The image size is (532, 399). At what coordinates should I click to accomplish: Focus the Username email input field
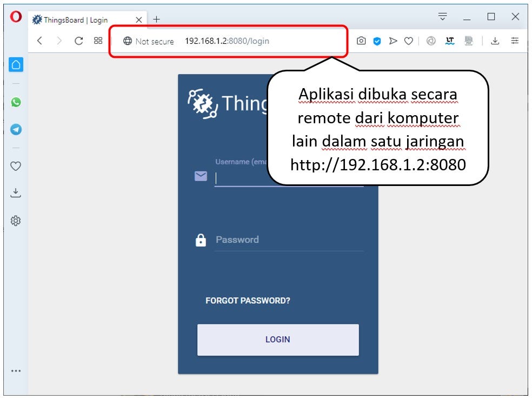289,178
